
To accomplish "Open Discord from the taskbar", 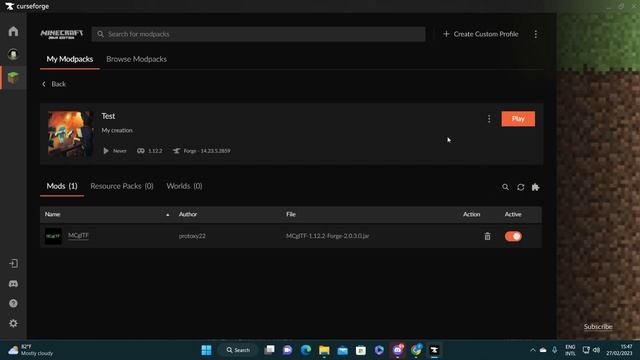I will [x=398, y=350].
